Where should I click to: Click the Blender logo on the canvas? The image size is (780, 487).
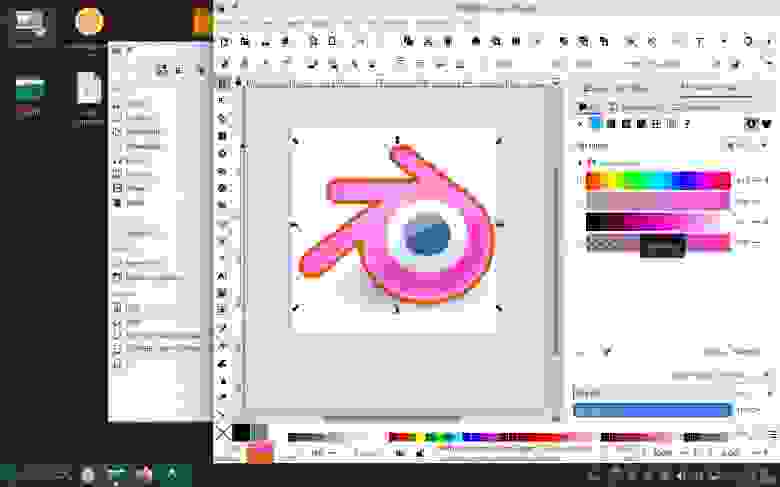(398, 224)
